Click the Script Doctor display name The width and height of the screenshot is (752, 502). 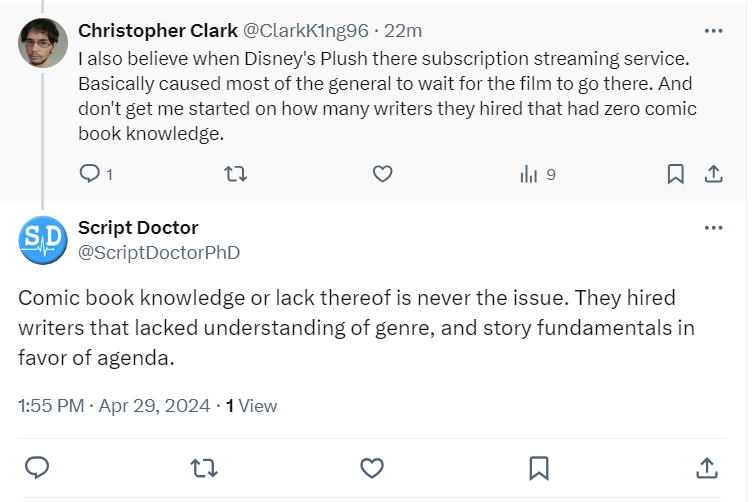click(138, 228)
